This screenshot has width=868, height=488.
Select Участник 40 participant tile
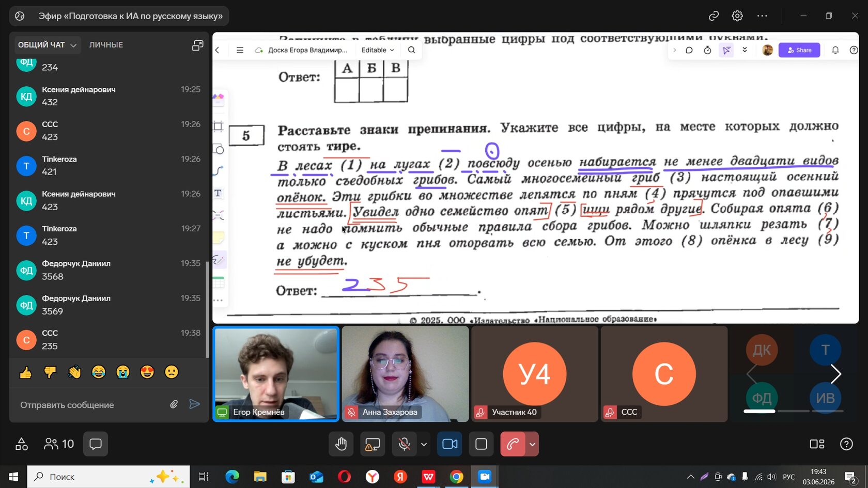click(x=534, y=374)
